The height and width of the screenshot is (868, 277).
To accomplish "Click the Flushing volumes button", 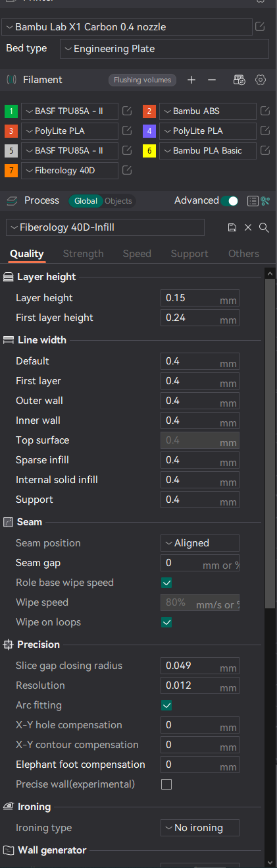I will click(x=142, y=80).
